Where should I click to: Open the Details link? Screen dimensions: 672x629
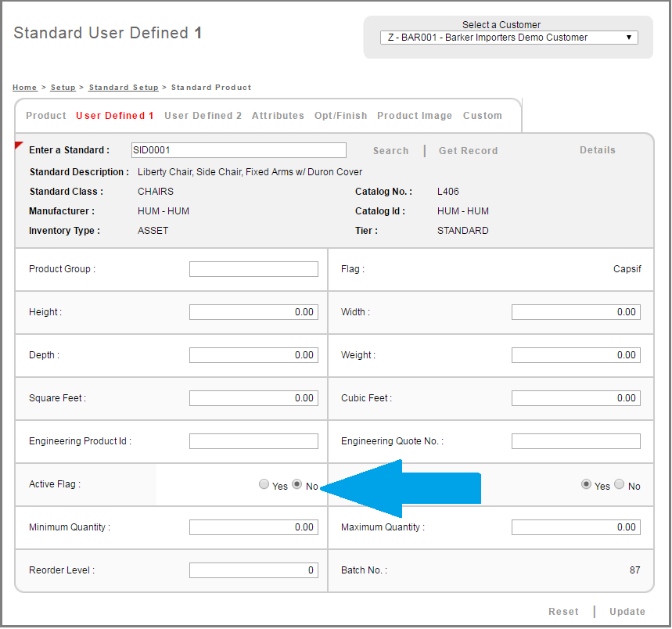click(x=598, y=150)
